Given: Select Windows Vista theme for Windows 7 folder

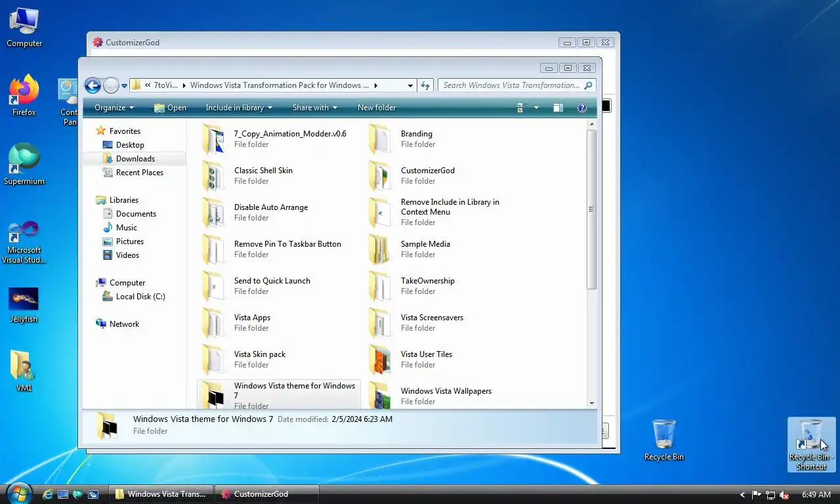Looking at the screenshot, I should click(x=279, y=394).
